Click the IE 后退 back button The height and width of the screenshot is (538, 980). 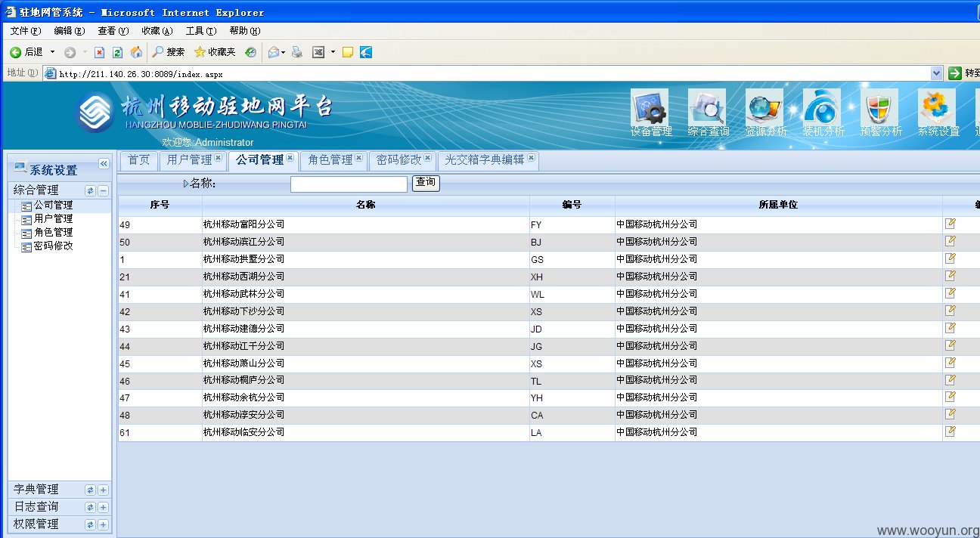[26, 52]
